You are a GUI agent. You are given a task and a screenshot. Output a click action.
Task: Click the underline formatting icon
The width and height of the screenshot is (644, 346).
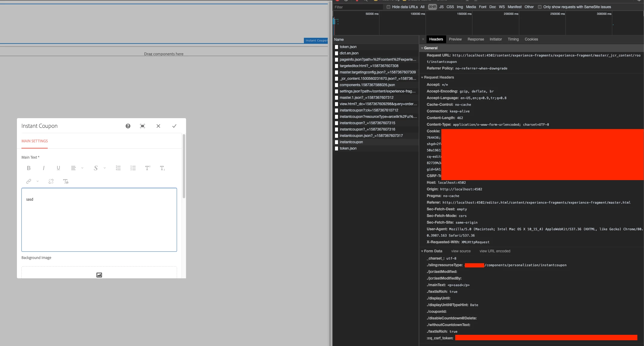58,168
